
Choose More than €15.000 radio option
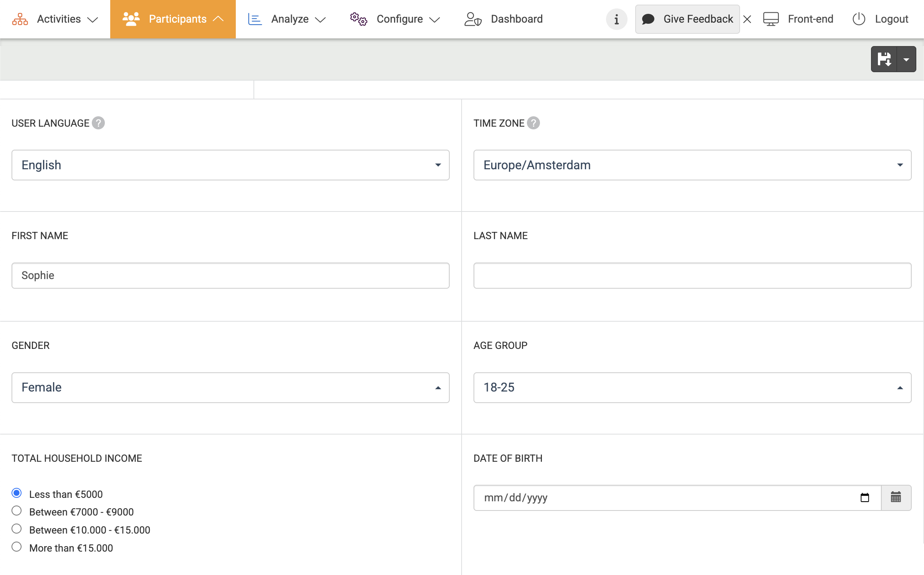[x=17, y=547]
